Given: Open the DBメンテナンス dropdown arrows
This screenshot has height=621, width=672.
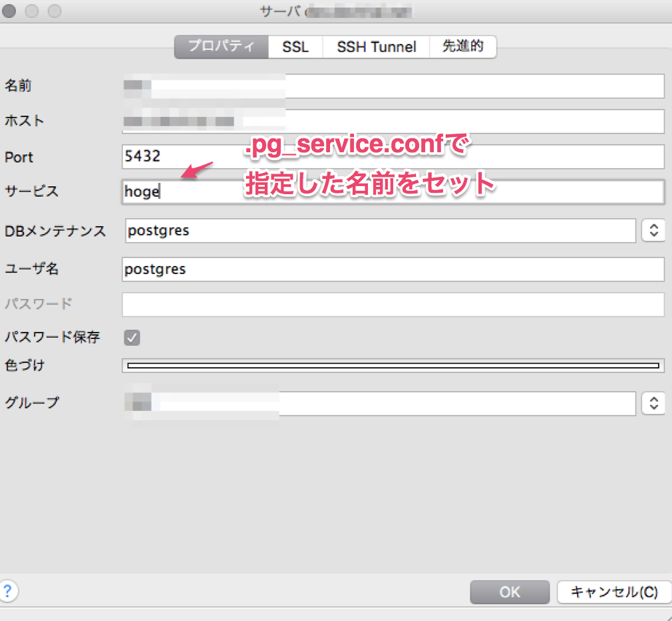Looking at the screenshot, I should [653, 231].
